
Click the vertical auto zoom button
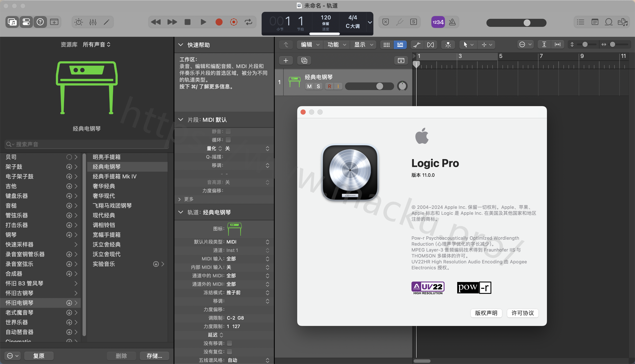pos(544,45)
